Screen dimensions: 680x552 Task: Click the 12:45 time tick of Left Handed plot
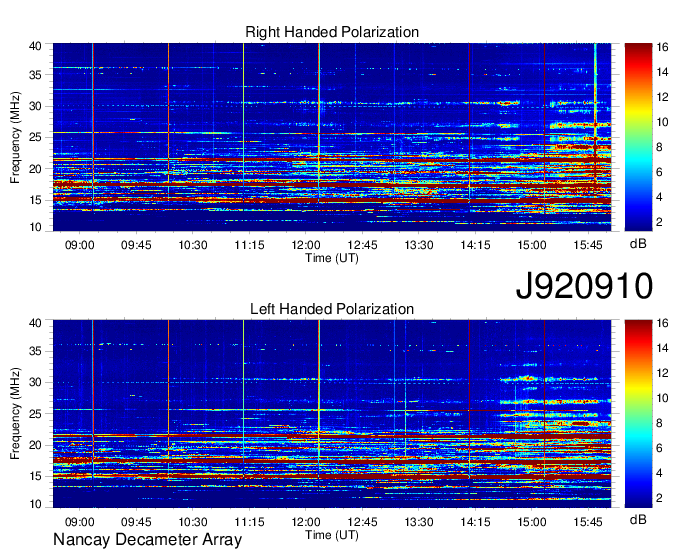click(x=363, y=522)
